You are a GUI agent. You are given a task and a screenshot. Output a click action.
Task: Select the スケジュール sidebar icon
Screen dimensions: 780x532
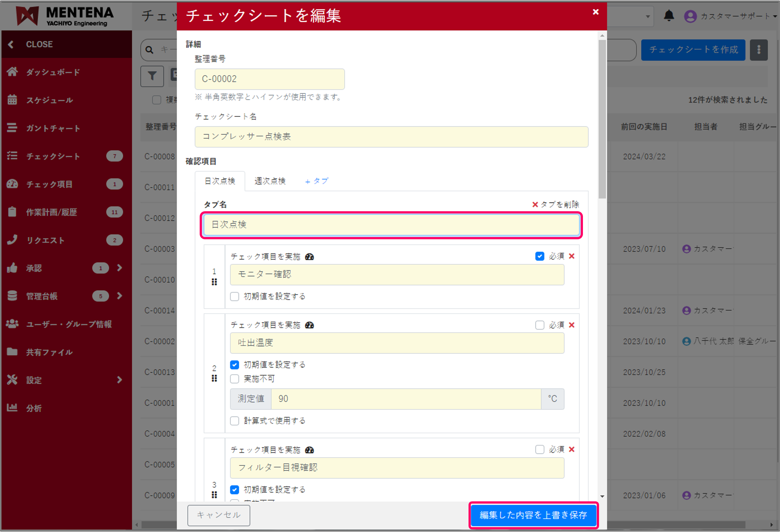coord(12,100)
